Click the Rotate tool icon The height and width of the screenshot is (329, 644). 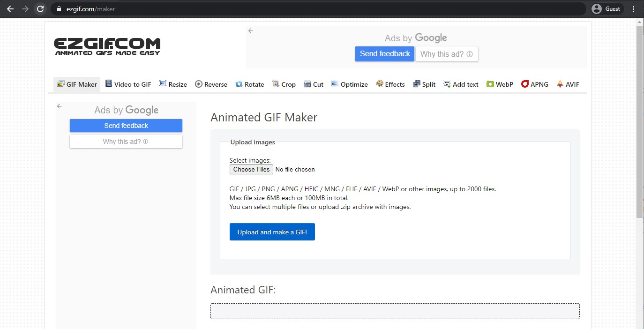point(239,84)
